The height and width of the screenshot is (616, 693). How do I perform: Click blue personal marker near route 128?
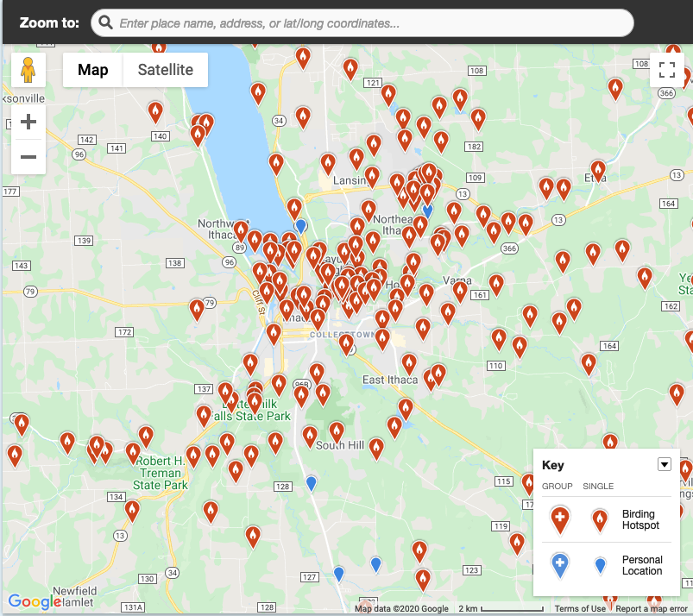[312, 483]
